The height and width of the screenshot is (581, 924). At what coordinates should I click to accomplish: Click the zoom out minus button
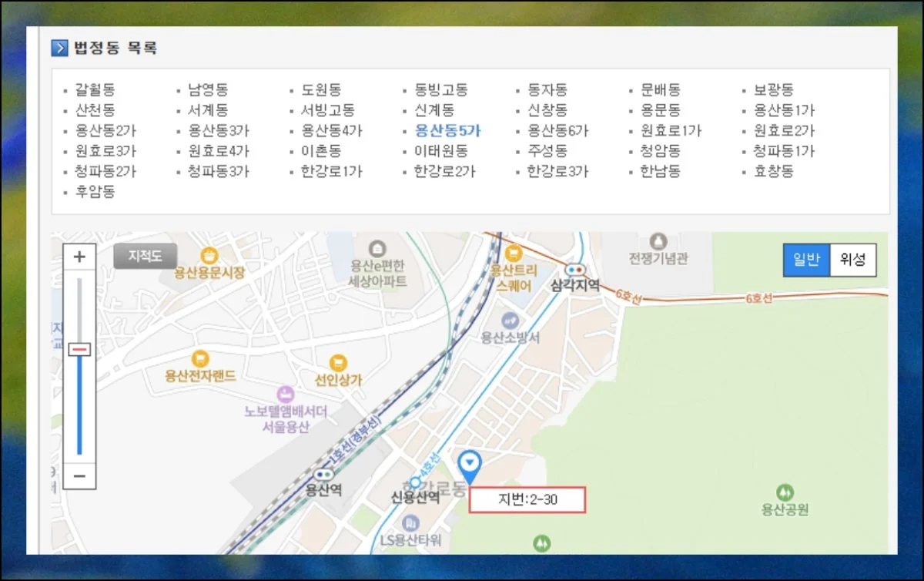point(79,475)
